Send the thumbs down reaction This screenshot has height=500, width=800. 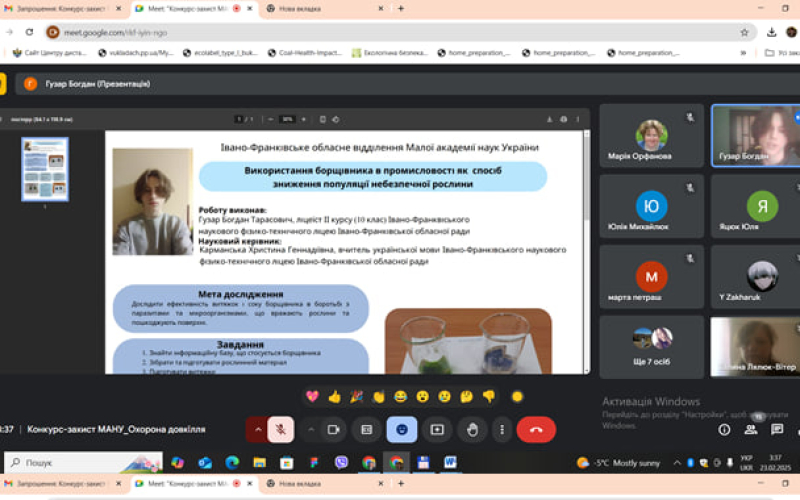point(489,396)
